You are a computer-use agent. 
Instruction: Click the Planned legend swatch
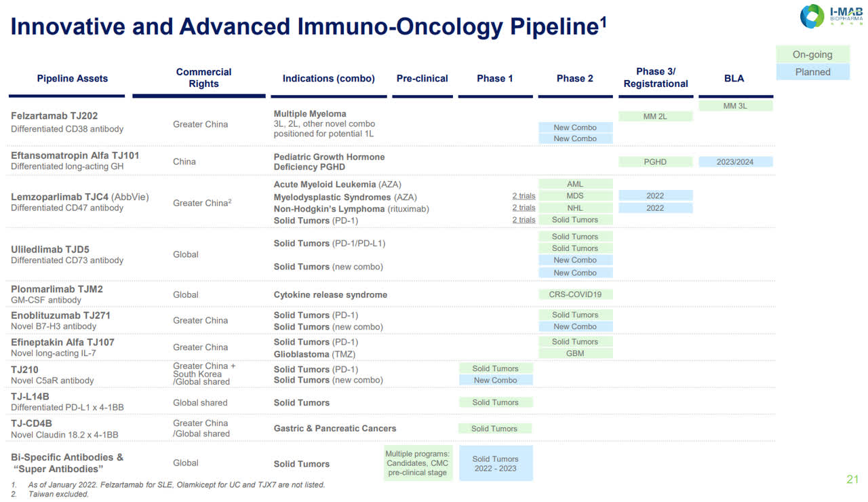pos(812,72)
